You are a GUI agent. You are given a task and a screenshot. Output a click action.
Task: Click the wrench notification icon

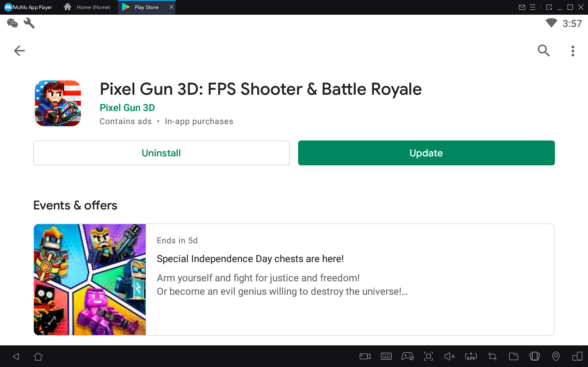(29, 23)
